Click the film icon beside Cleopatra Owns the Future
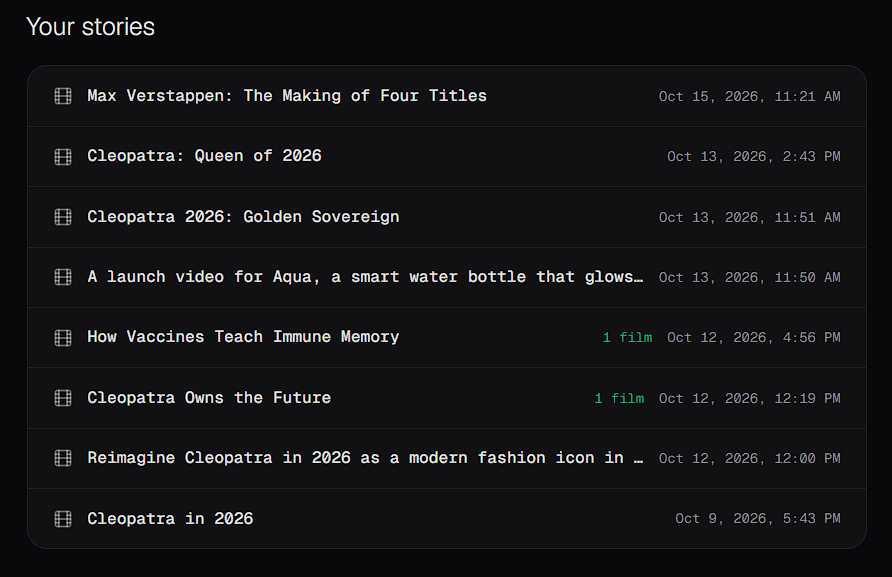The height and width of the screenshot is (577, 892). 63,398
